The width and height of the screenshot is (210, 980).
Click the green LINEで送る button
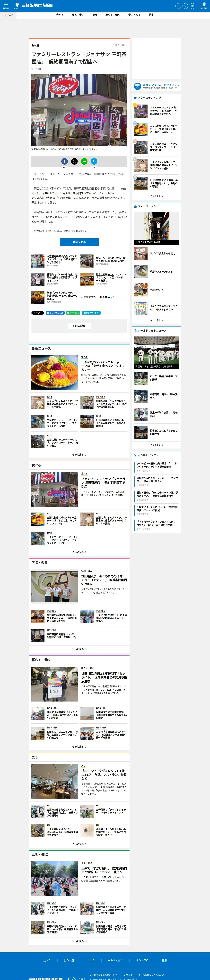pyautogui.click(x=73, y=313)
